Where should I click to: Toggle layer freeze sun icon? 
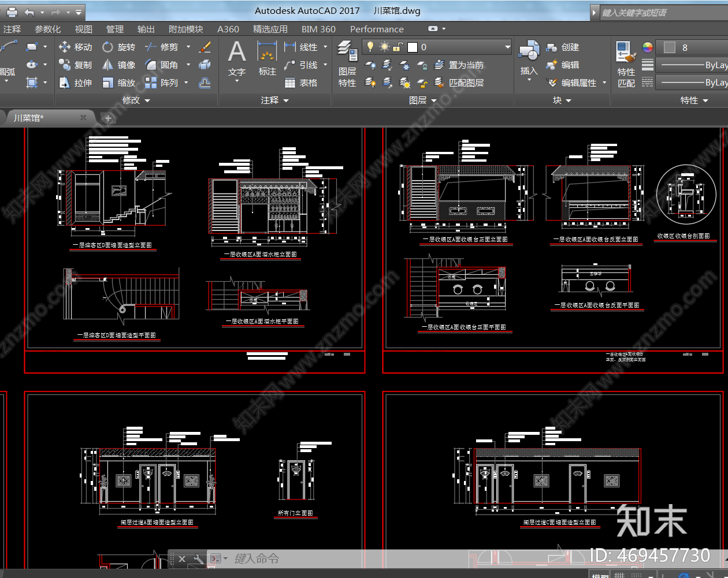coord(385,47)
